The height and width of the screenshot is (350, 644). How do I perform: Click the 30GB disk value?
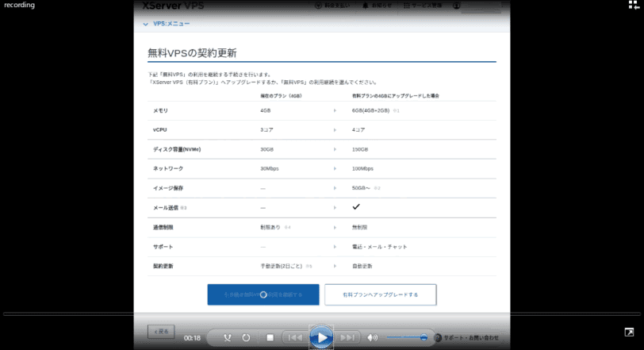pos(266,149)
